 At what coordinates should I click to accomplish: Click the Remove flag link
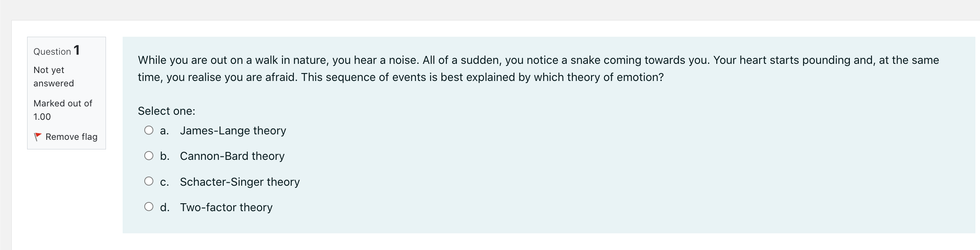pos(71,136)
